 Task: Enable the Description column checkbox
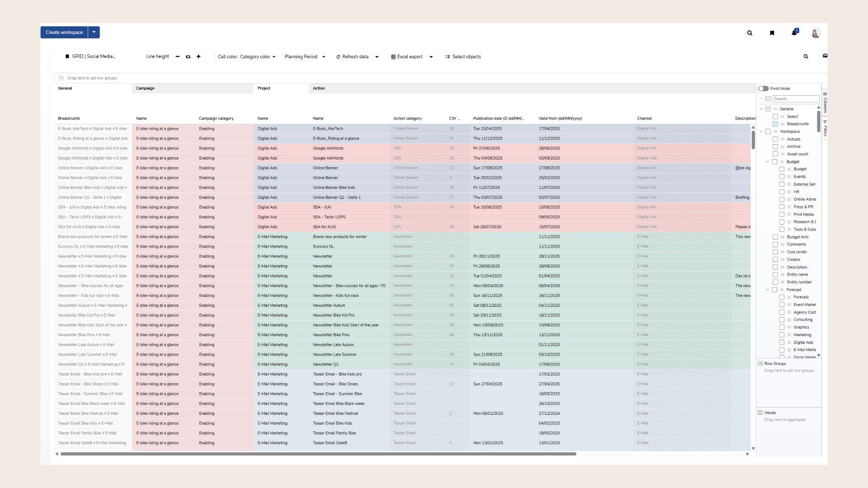coord(775,267)
